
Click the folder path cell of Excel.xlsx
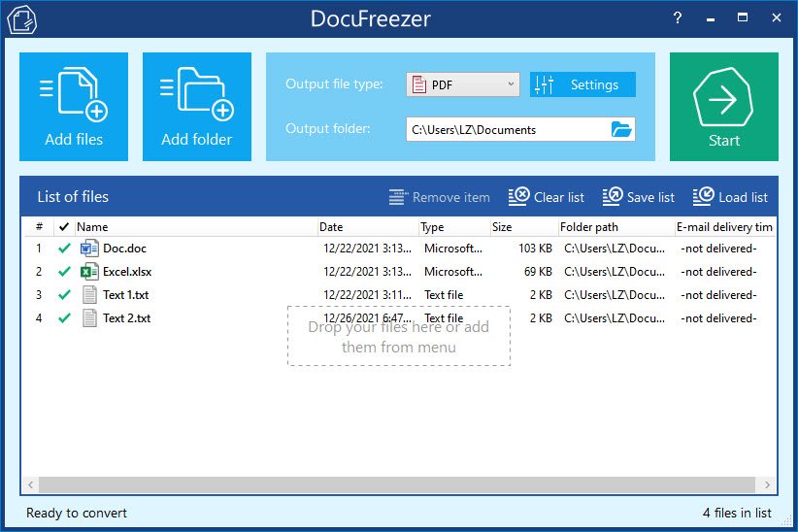pos(615,272)
